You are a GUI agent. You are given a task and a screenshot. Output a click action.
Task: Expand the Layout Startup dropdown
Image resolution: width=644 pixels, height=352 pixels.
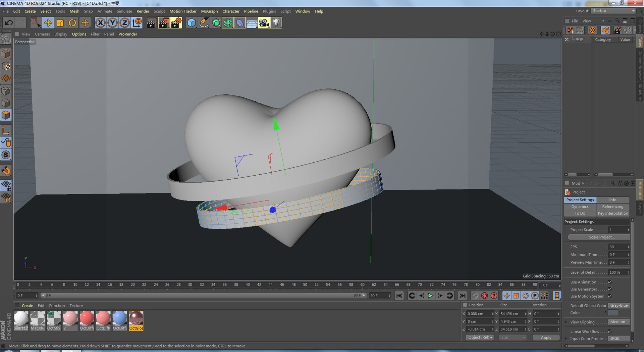(613, 11)
